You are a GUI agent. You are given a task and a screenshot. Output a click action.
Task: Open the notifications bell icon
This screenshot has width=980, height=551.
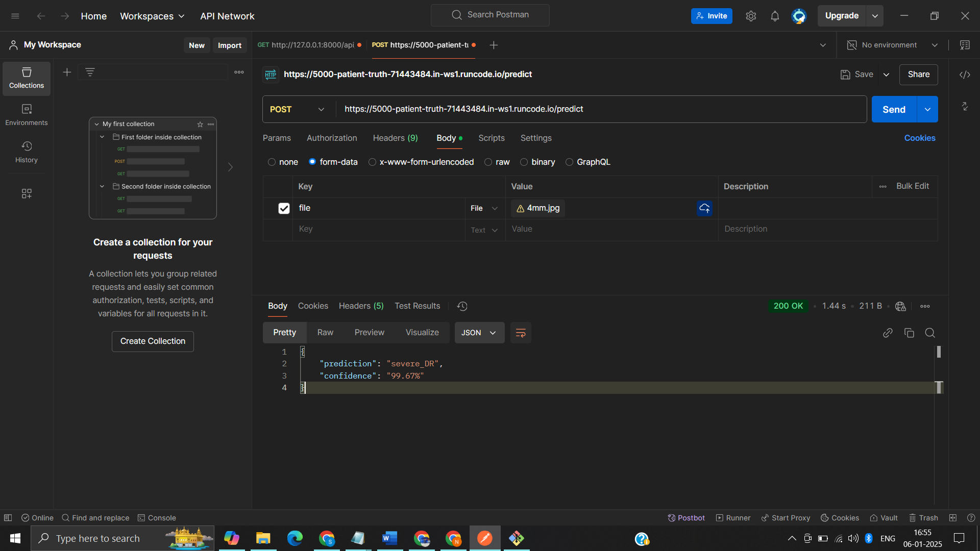[x=775, y=16]
